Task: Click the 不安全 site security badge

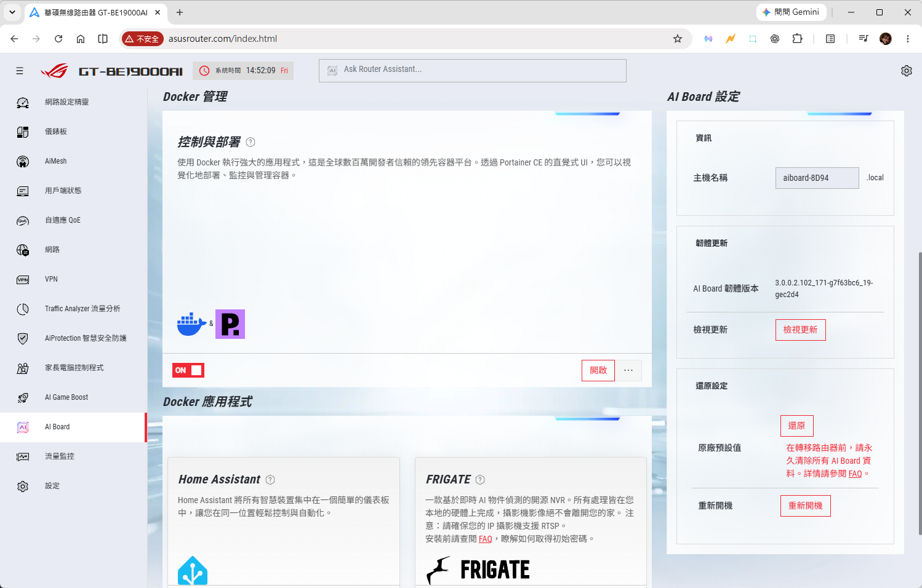Action: coord(142,39)
